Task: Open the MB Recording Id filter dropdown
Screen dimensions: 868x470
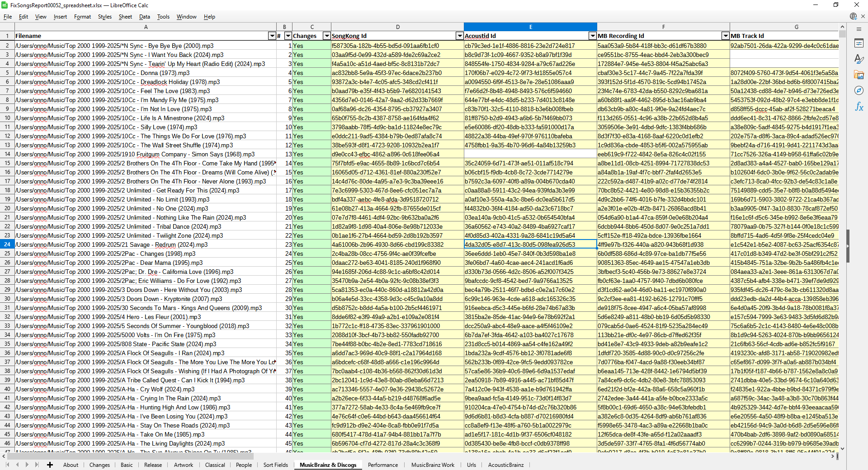Action: tap(725, 36)
